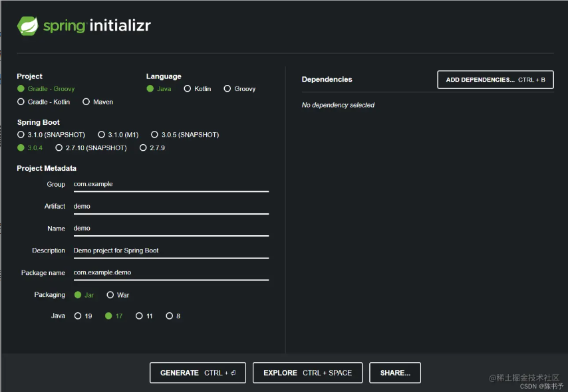Pick Groovy as the language

pyautogui.click(x=240, y=88)
